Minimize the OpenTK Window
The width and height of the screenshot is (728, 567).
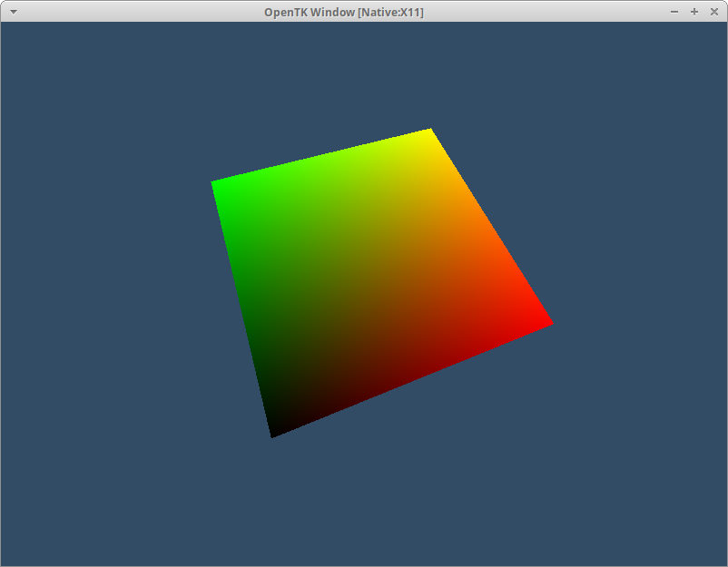(674, 12)
